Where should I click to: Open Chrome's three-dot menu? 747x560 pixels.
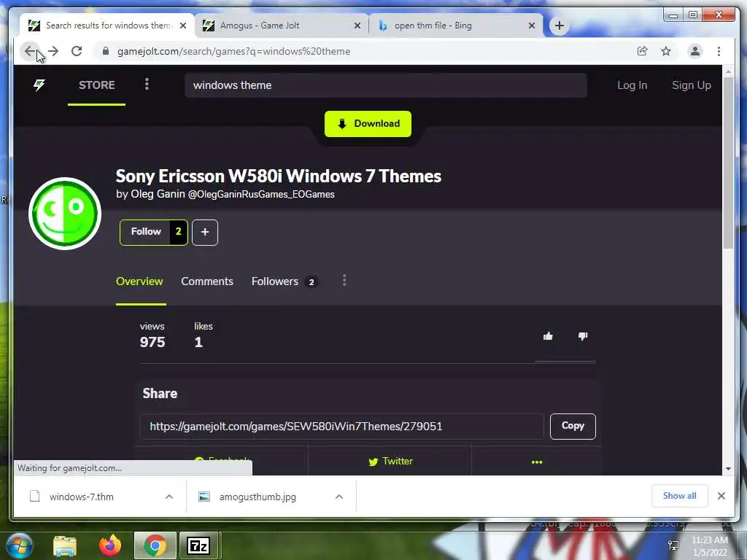click(x=719, y=51)
